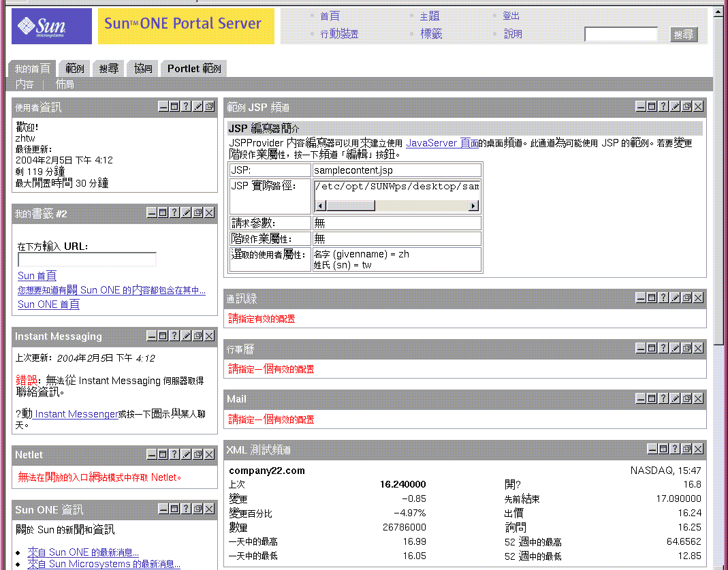
Task: Open the 協同 tab
Action: coord(143,69)
